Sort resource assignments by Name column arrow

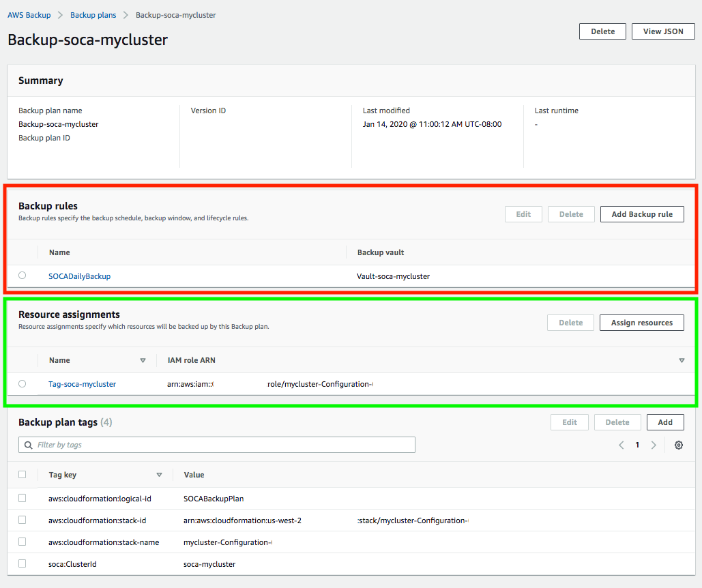click(x=143, y=360)
